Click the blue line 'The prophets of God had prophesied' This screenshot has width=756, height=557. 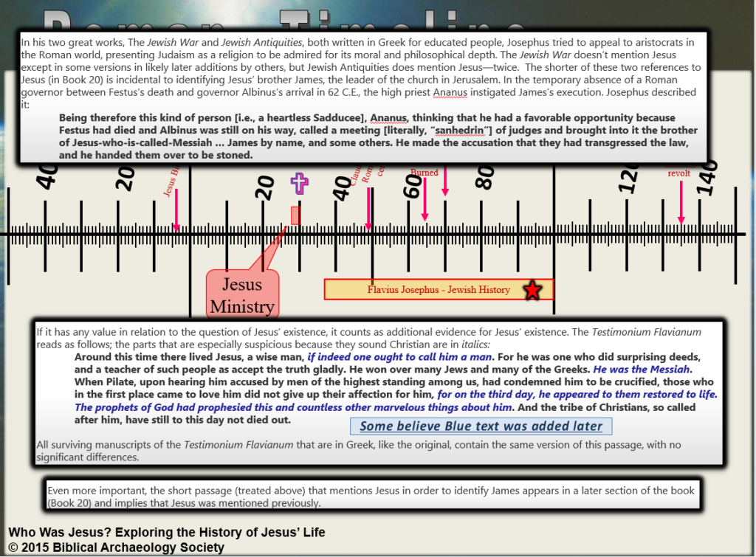coord(293,407)
